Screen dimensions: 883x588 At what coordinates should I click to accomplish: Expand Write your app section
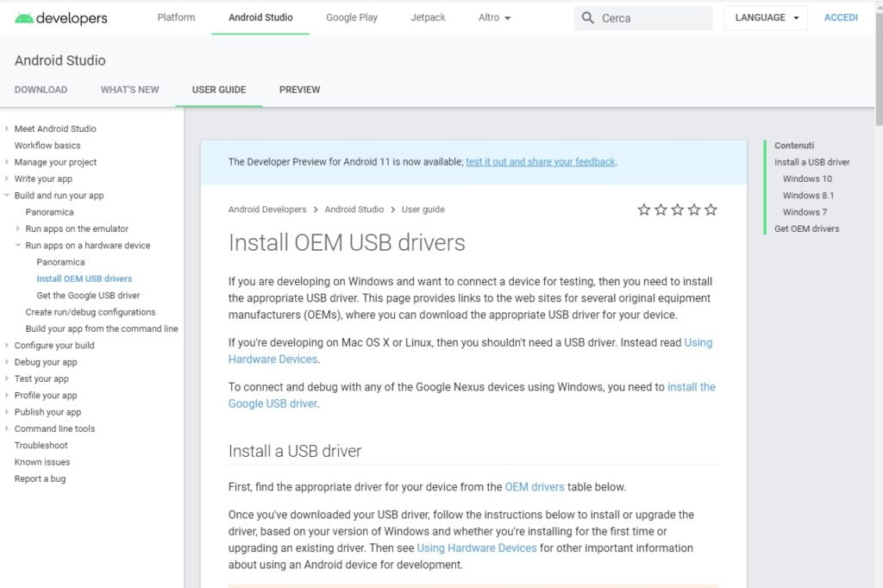pyautogui.click(x=7, y=178)
